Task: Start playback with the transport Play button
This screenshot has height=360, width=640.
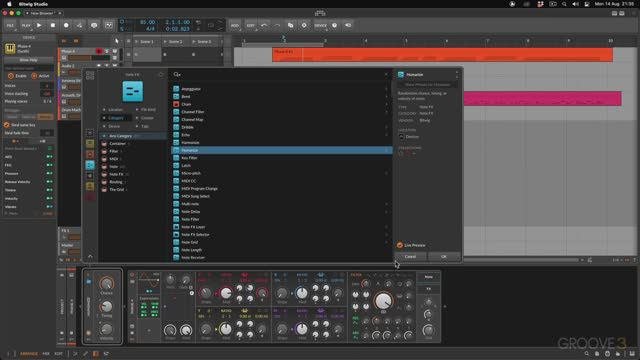Action: pyautogui.click(x=39, y=25)
